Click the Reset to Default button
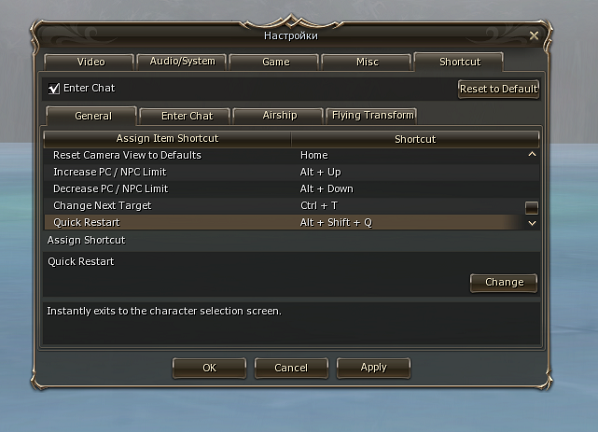This screenshot has height=432, width=598. 498,89
